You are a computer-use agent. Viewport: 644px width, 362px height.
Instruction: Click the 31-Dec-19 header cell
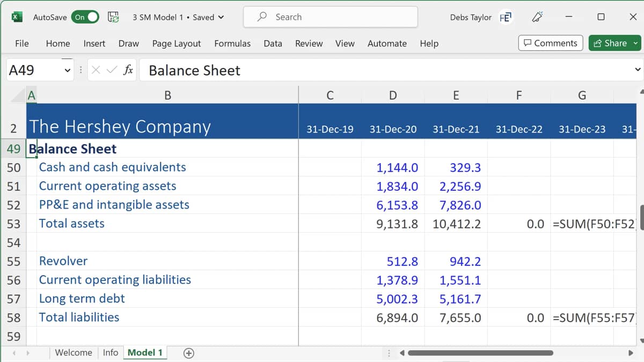(330, 129)
